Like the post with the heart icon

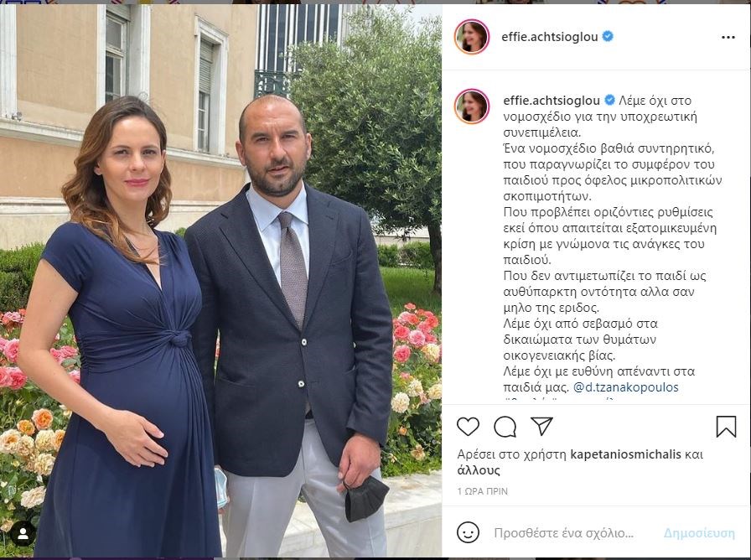[x=468, y=427]
